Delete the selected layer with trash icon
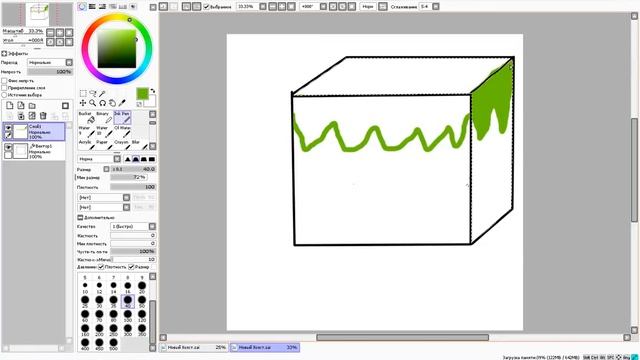Image resolution: width=640 pixels, height=360 pixels. pos(43,116)
